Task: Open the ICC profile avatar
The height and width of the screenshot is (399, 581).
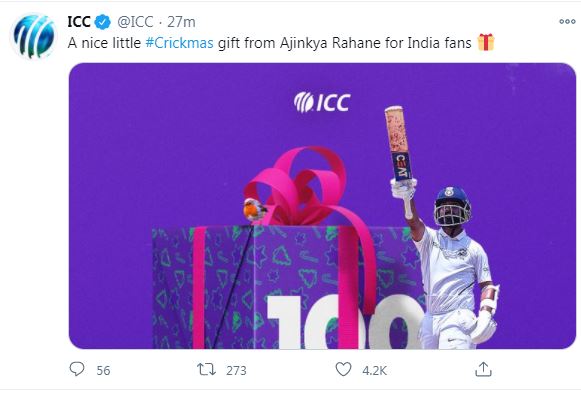Action: pos(34,36)
